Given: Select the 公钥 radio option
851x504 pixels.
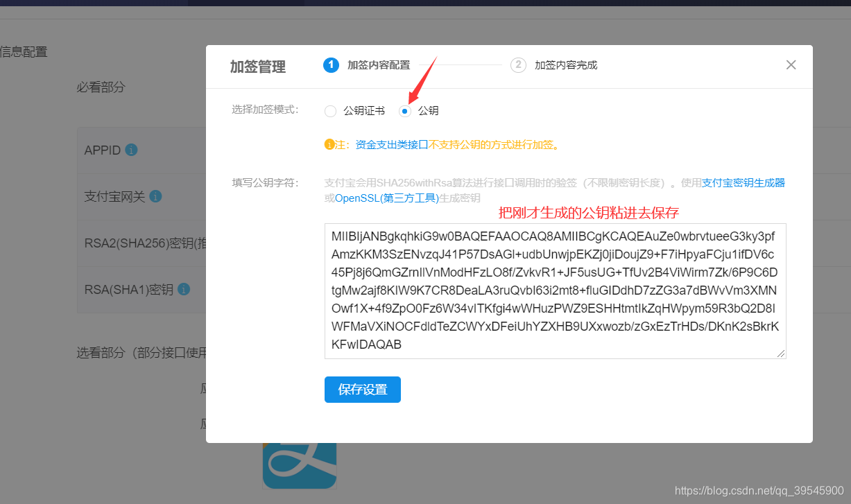Looking at the screenshot, I should pyautogui.click(x=419, y=111).
